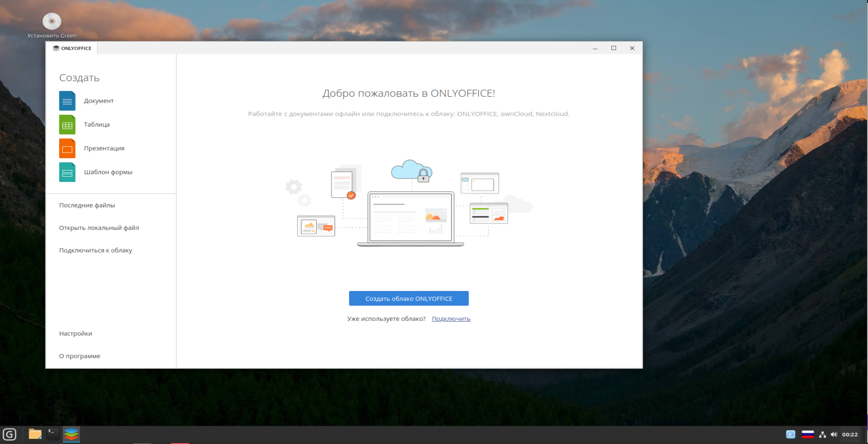Click the volume speaker tray icon
This screenshot has height=444, width=868.
(x=834, y=435)
